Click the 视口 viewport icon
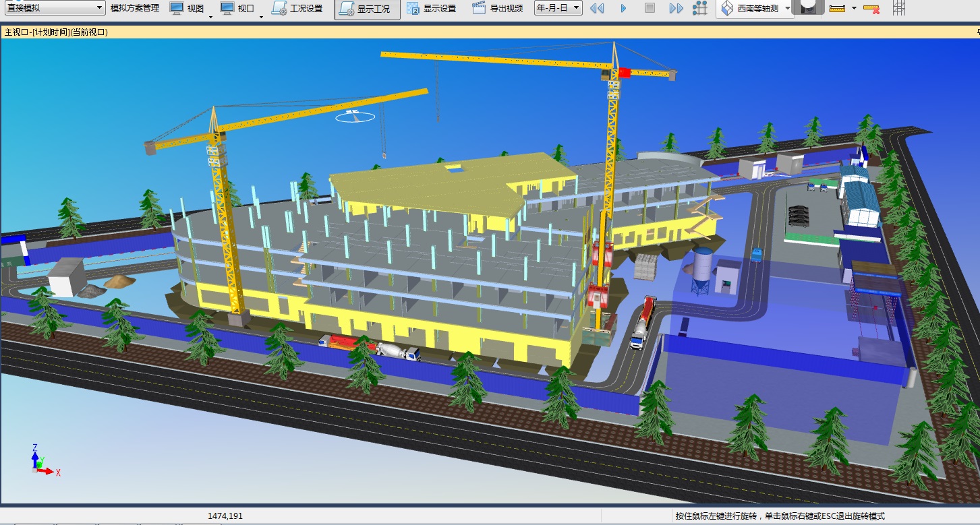 228,8
